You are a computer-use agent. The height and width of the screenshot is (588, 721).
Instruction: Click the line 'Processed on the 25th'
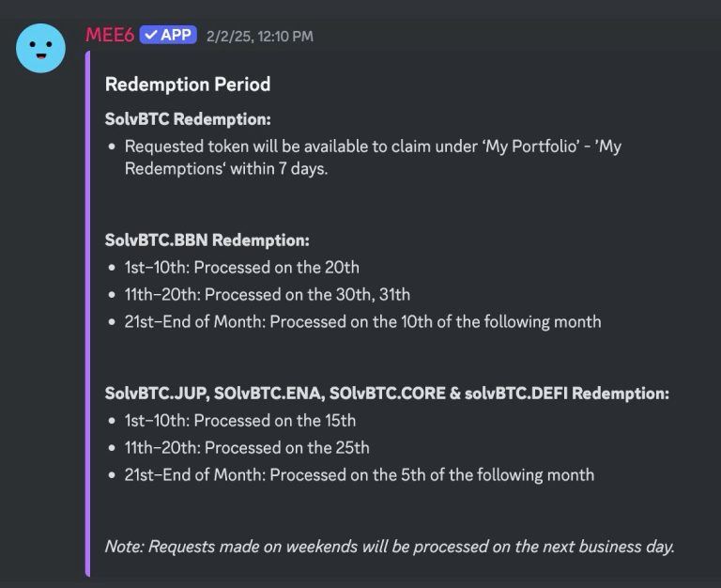coord(247,447)
